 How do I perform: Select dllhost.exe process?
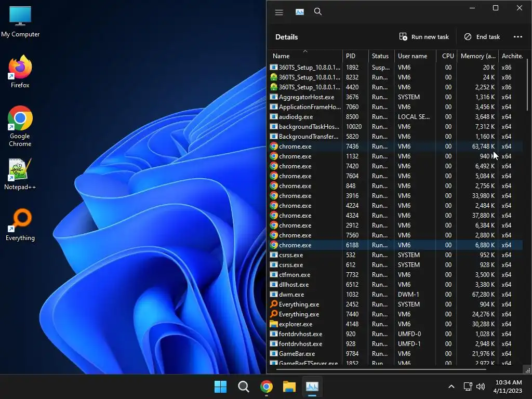pos(395,284)
